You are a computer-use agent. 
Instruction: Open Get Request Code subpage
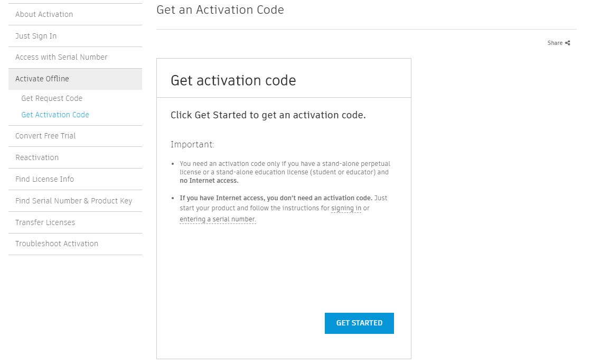click(52, 98)
